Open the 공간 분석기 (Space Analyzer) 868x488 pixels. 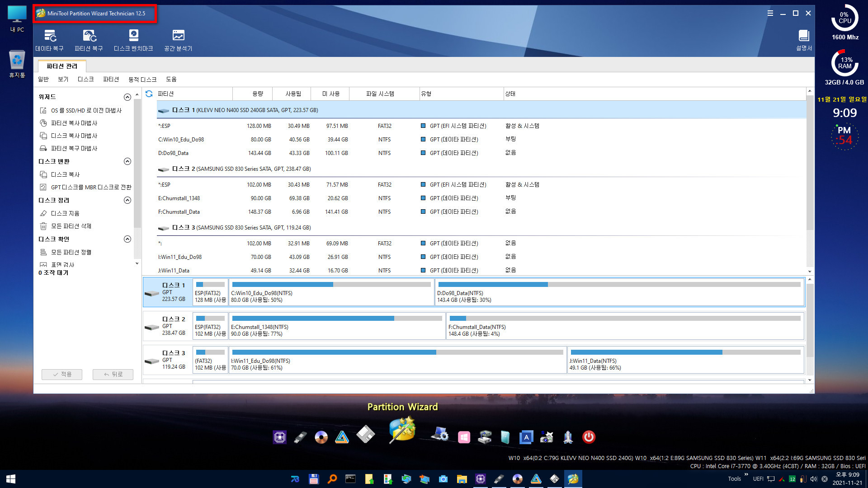tap(178, 40)
